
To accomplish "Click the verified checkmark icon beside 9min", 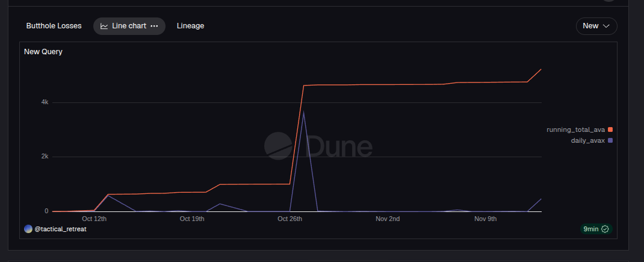I will [604, 229].
